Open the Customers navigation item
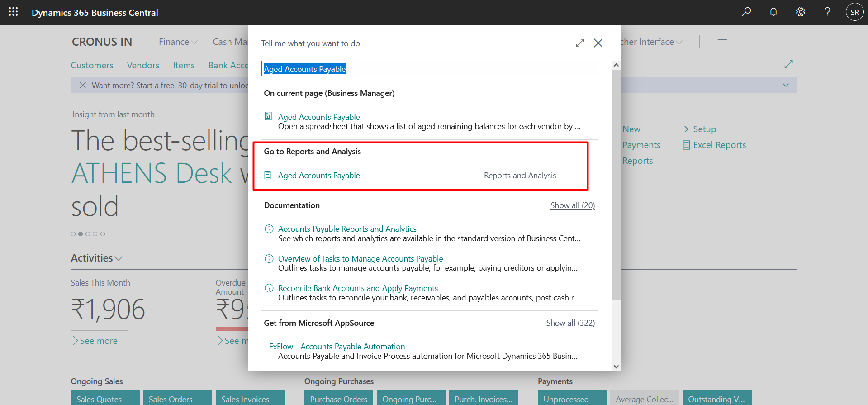This screenshot has width=868, height=405. tap(92, 65)
